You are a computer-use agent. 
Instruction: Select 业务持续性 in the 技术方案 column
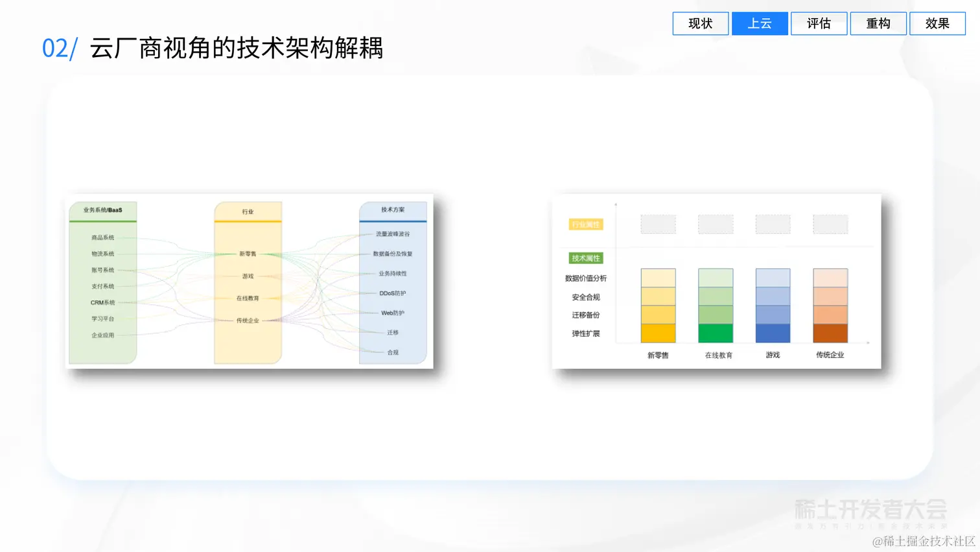tap(393, 273)
